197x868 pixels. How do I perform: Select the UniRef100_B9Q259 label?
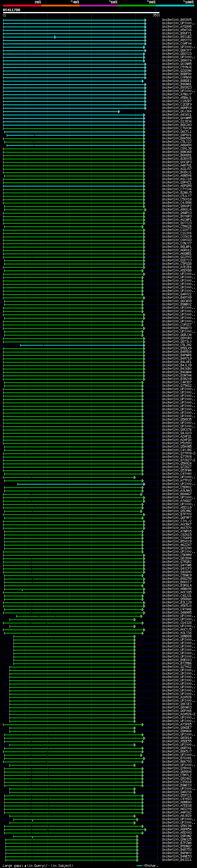177,579
